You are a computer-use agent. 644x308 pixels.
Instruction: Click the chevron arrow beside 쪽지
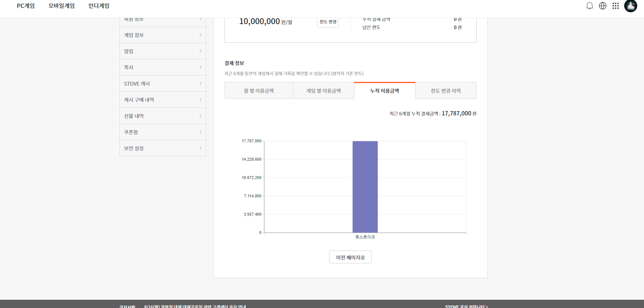(x=200, y=67)
